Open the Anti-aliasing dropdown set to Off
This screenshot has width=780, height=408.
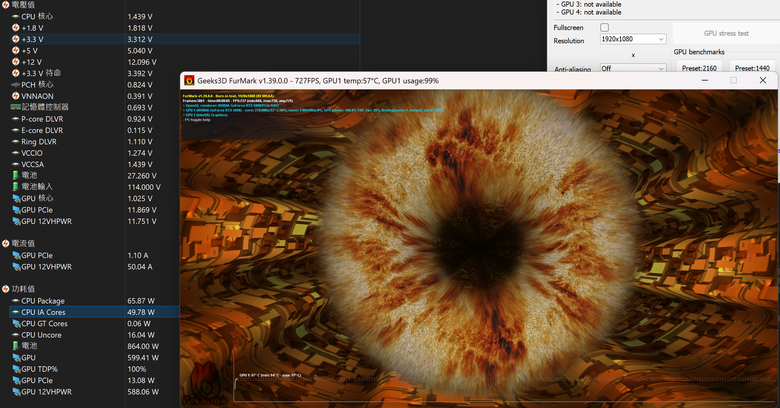632,69
